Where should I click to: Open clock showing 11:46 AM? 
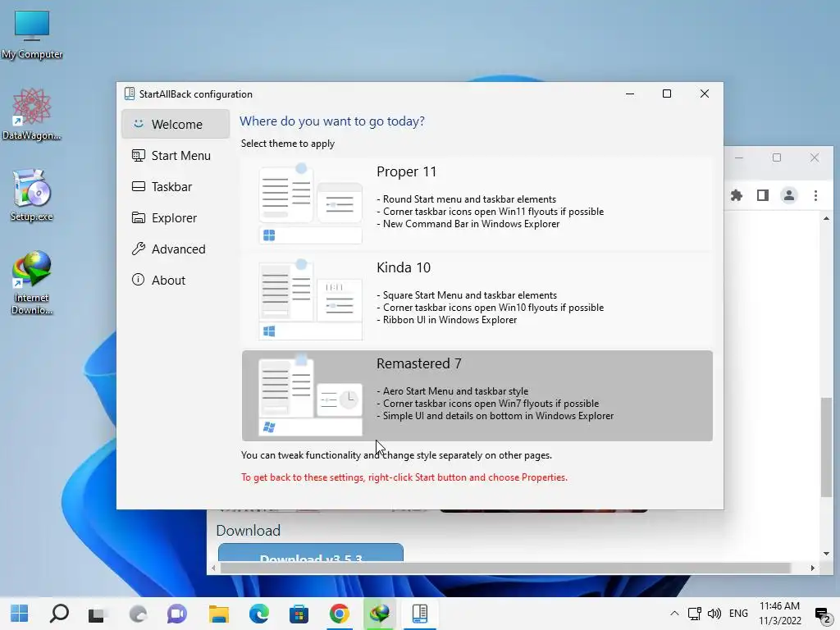(779, 614)
